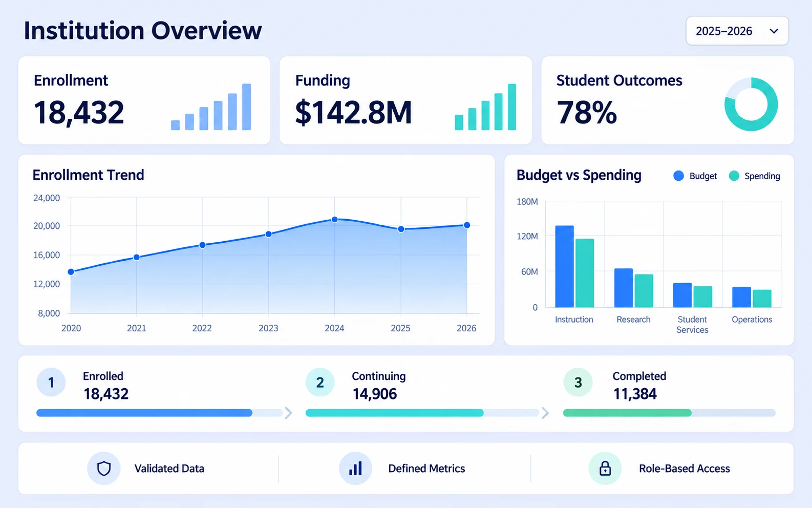The image size is (812, 508).
Task: Click the Enrollment value 18,432 in top card
Action: point(79,112)
